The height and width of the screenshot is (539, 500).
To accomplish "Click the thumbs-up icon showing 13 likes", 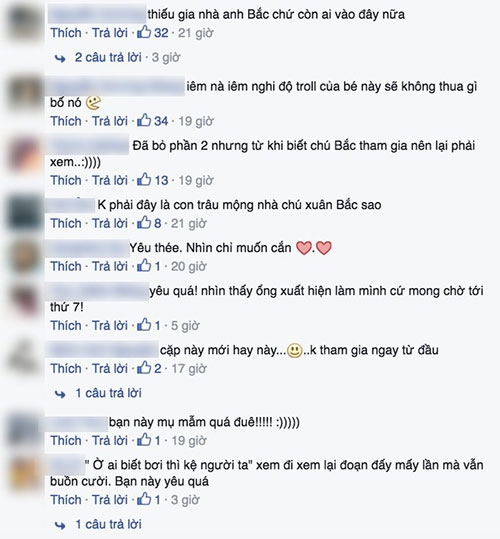I will [x=144, y=179].
